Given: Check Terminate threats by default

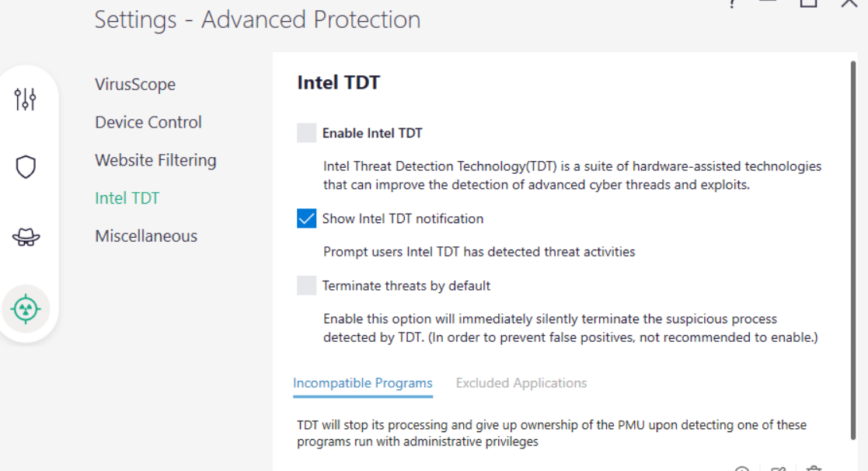Looking at the screenshot, I should [306, 285].
